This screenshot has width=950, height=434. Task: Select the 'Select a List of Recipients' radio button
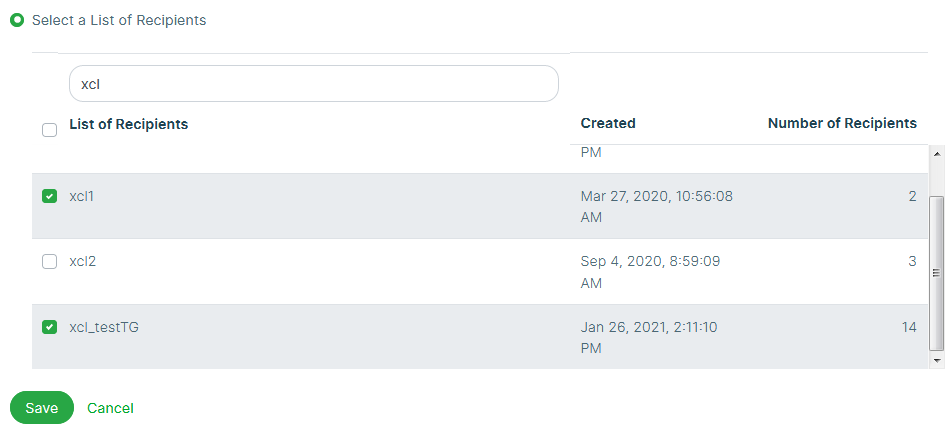(x=17, y=20)
